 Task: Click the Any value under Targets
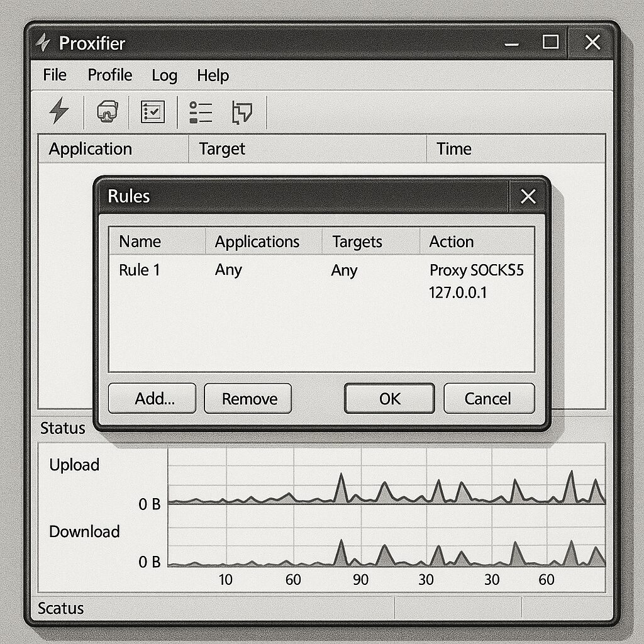(344, 271)
